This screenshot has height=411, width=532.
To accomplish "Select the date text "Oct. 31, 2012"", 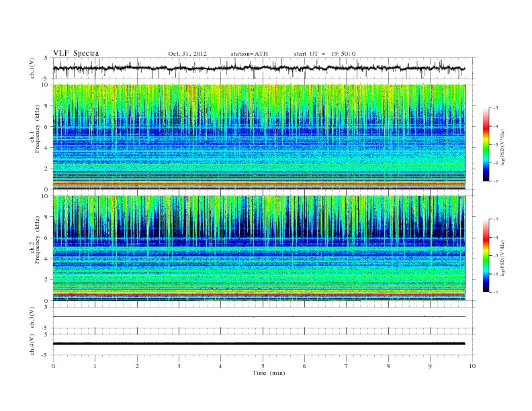I will point(187,54).
